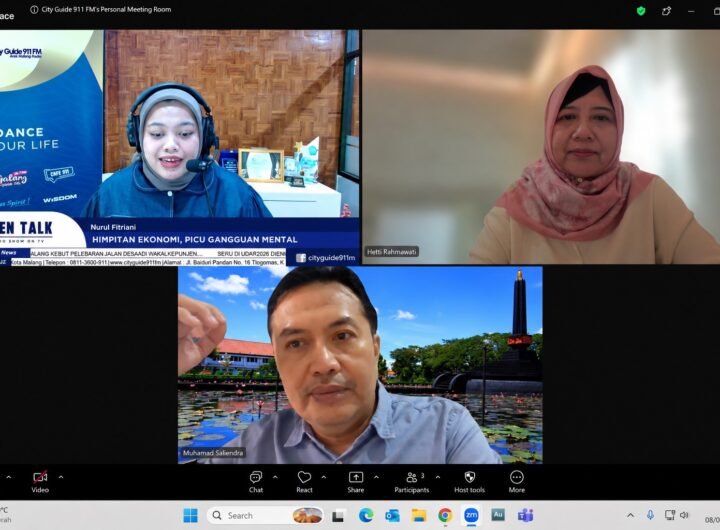Click "Muhamad Saliendra" name label
Viewport: 720px width, 530px height.
pos(213,453)
